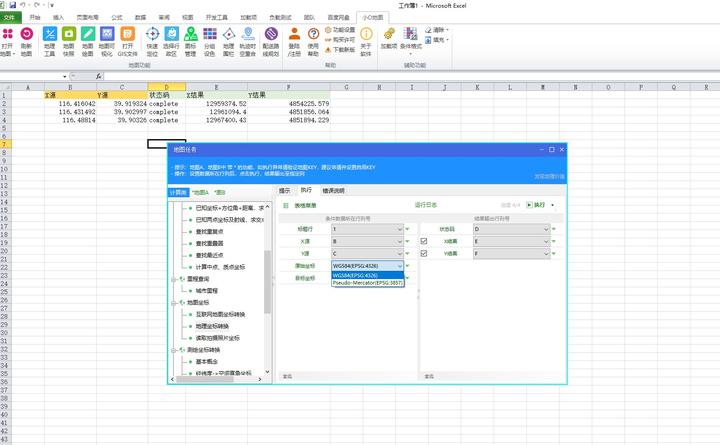This screenshot has height=445, width=720.
Task: Click the 轨迹时空重合 trajectory icon
Action: point(248,34)
